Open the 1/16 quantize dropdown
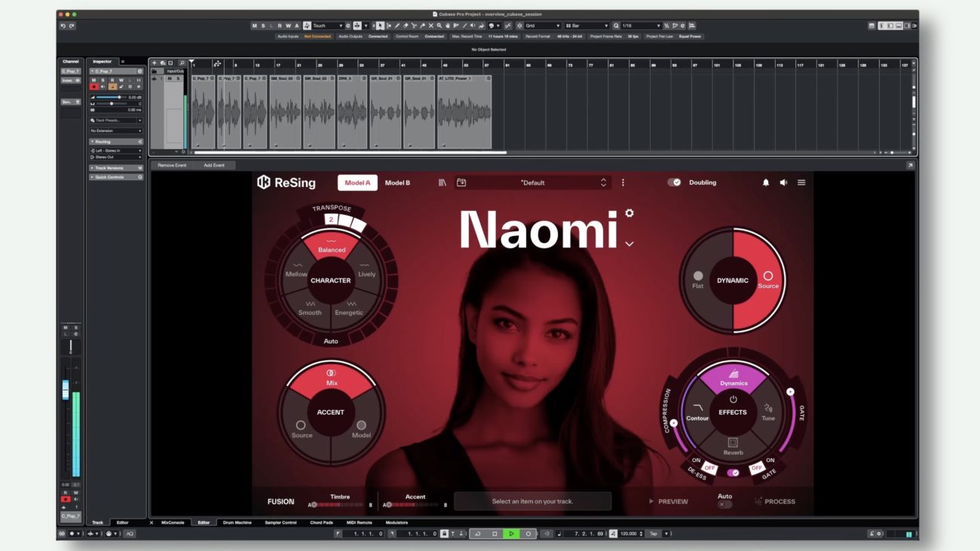The image size is (980, 551). [x=641, y=26]
